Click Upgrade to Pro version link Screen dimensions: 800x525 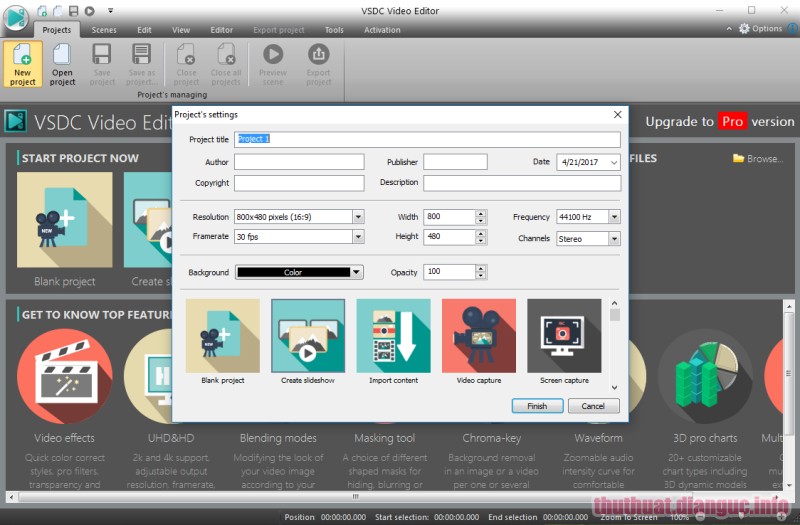point(720,121)
